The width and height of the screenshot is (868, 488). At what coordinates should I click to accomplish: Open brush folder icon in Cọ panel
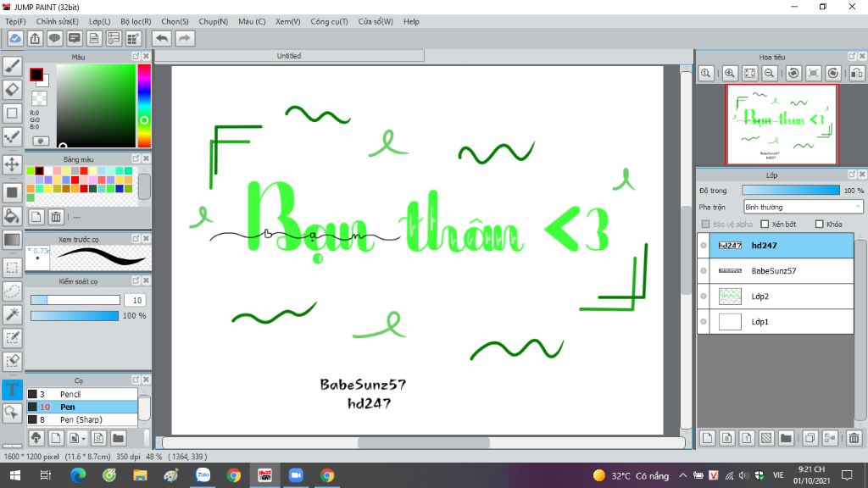(x=118, y=438)
